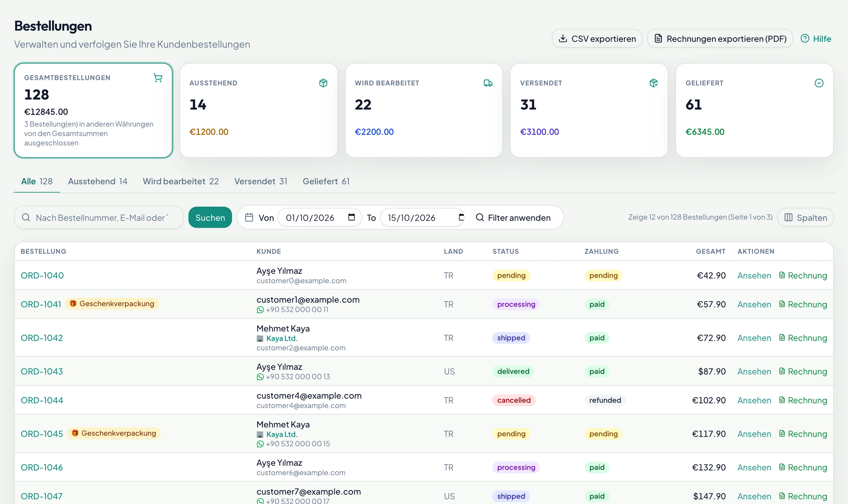This screenshot has width=848, height=504.
Task: Click the gift icon in ORD-1041 Geschenkverpackung badge
Action: tap(73, 303)
